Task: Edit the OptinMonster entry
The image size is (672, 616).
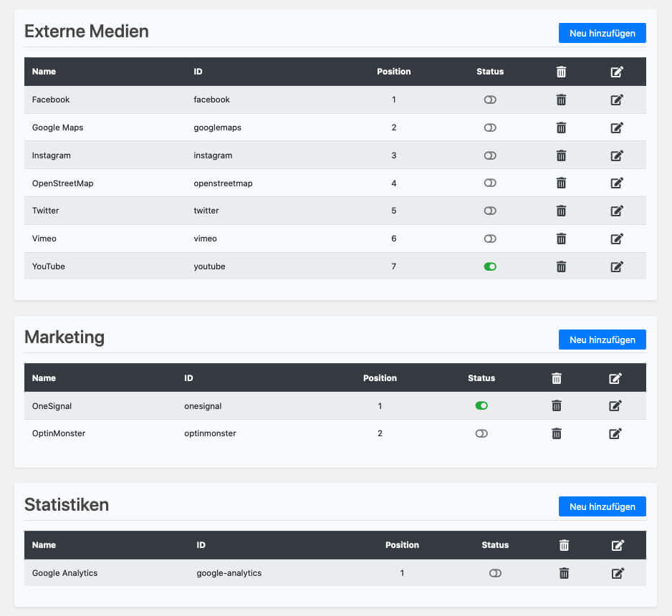Action: point(615,433)
